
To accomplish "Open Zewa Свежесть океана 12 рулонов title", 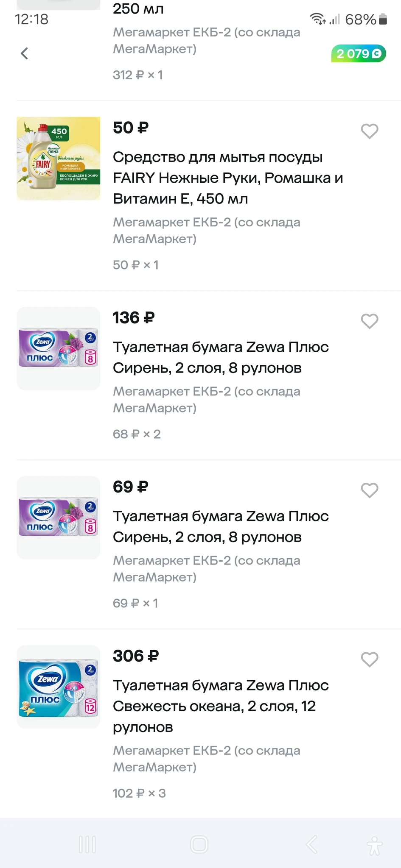I will [x=221, y=706].
